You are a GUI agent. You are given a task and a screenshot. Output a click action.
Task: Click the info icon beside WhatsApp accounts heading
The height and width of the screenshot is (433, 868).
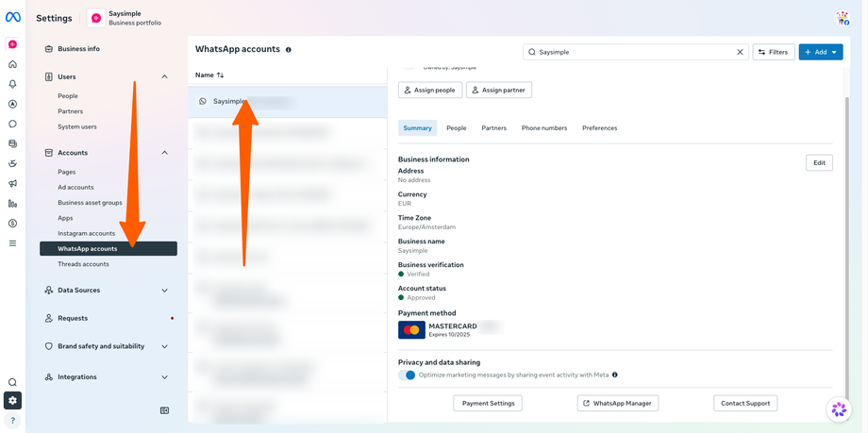pos(289,49)
